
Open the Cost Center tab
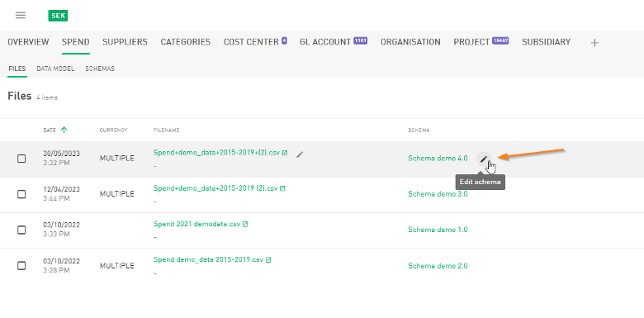click(251, 42)
